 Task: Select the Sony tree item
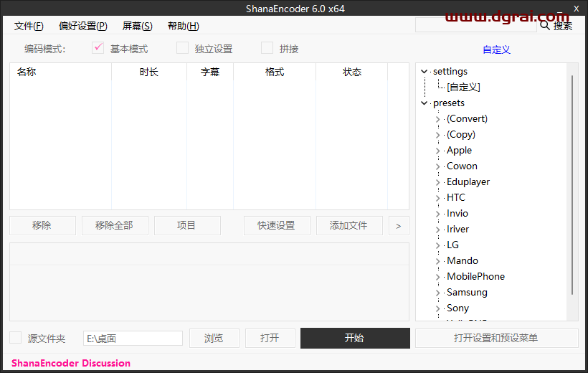(x=457, y=308)
